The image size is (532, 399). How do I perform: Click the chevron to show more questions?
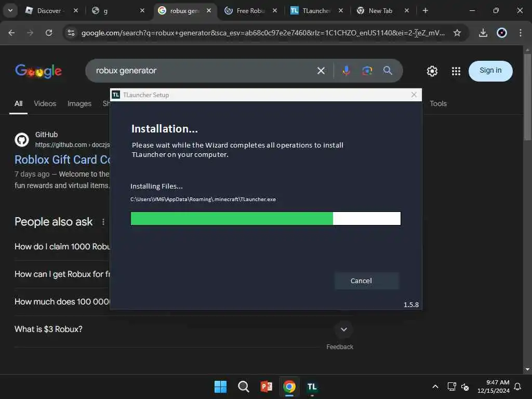344,329
